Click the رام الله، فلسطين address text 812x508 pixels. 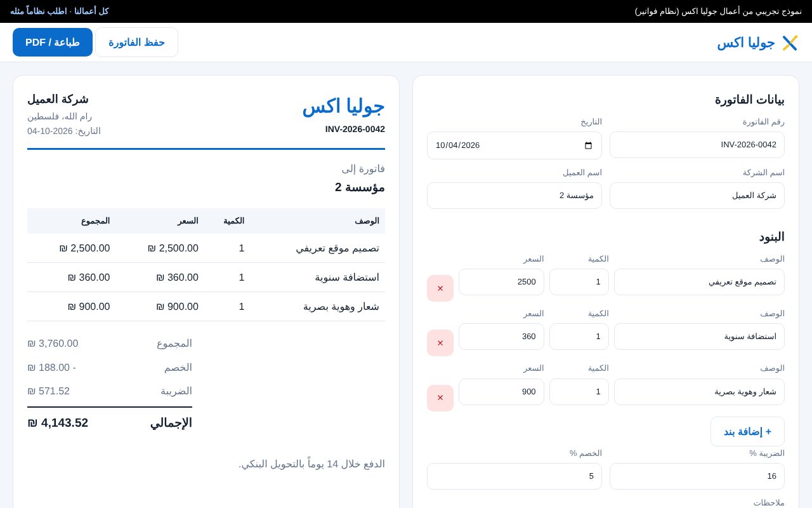point(60,116)
